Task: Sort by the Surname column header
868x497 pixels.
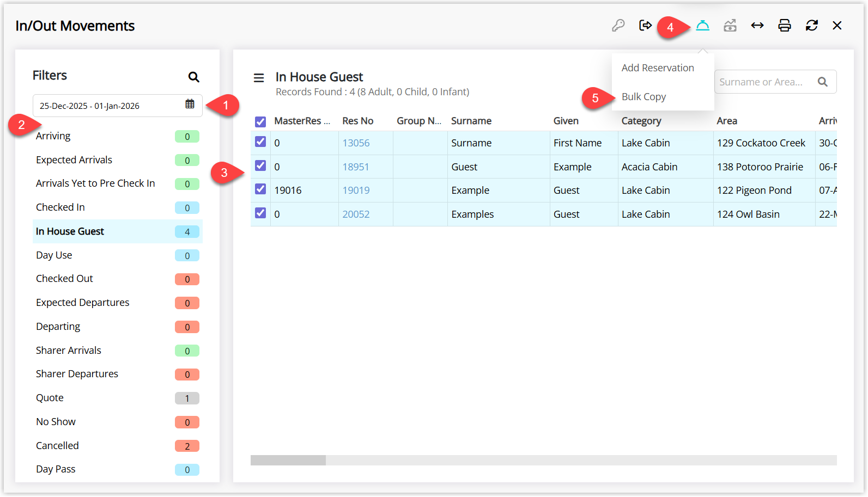Action: click(471, 121)
